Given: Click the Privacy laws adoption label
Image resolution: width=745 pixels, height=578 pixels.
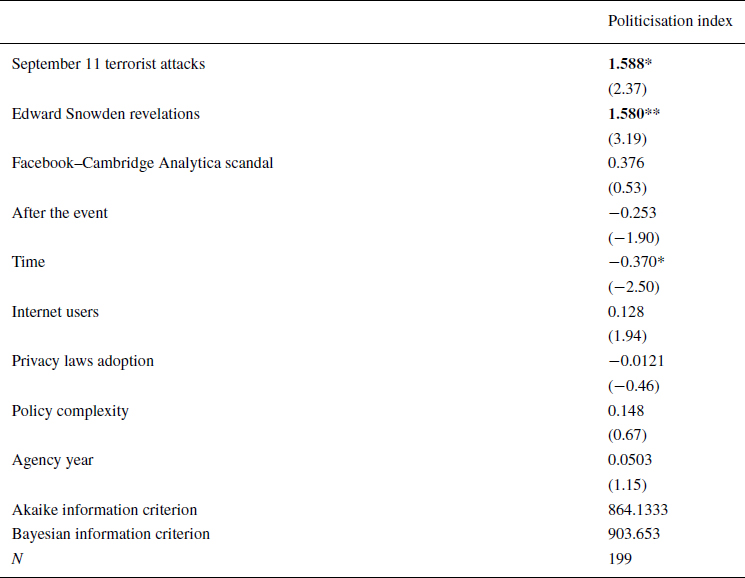Looking at the screenshot, I should point(82,361).
